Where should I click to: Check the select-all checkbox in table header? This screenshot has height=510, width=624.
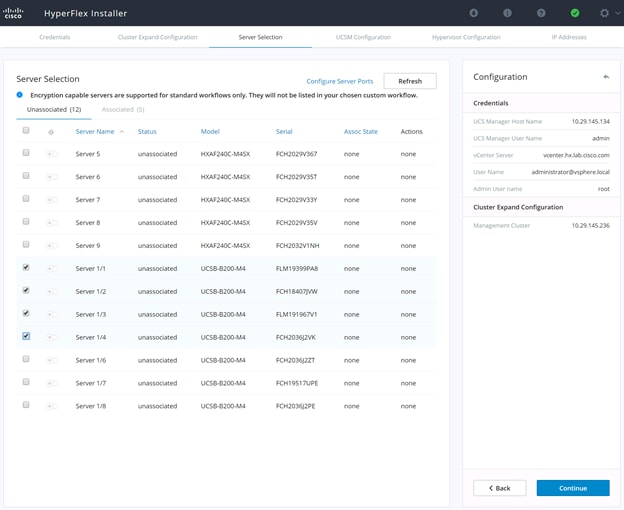pyautogui.click(x=26, y=130)
